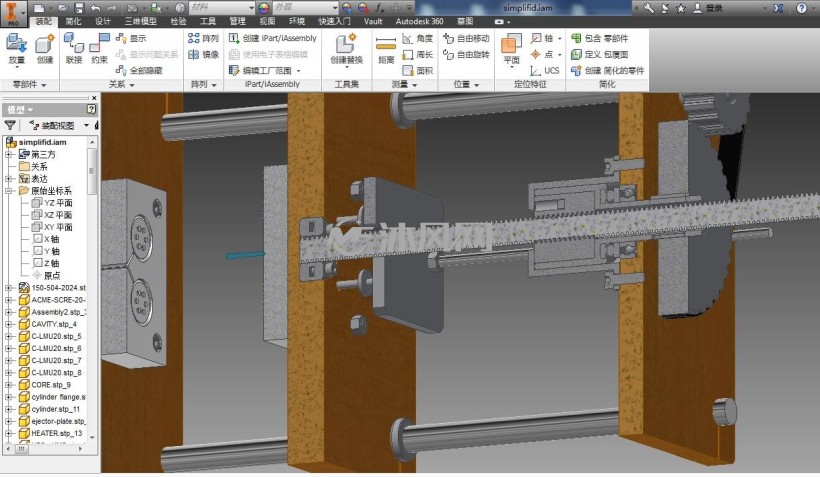Select the 平面 work plane tool
The image size is (820, 477).
pyautogui.click(x=511, y=50)
